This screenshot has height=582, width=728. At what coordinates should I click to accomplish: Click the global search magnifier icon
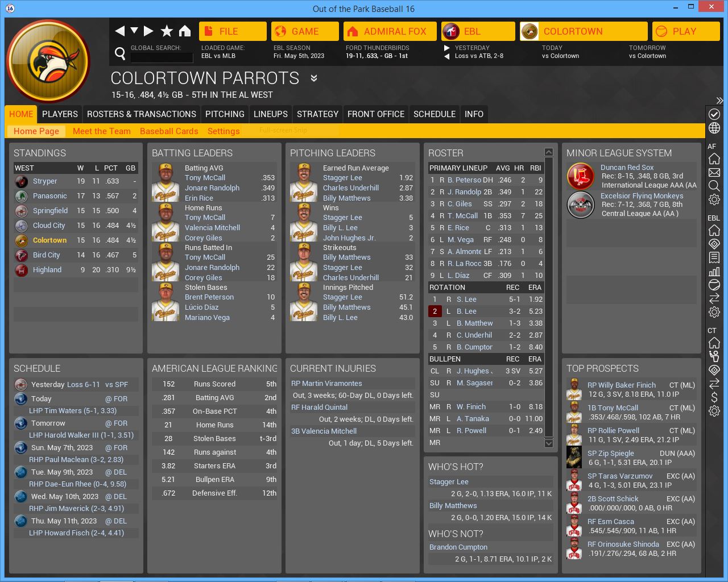(x=120, y=54)
